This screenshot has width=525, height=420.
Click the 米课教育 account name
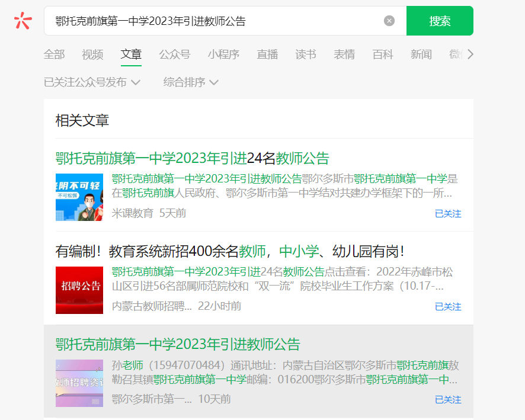coord(132,213)
